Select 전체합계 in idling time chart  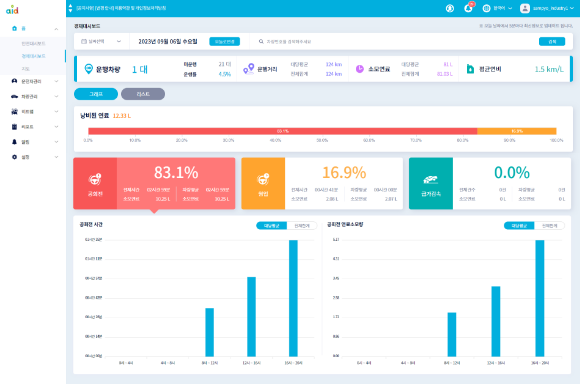point(302,226)
